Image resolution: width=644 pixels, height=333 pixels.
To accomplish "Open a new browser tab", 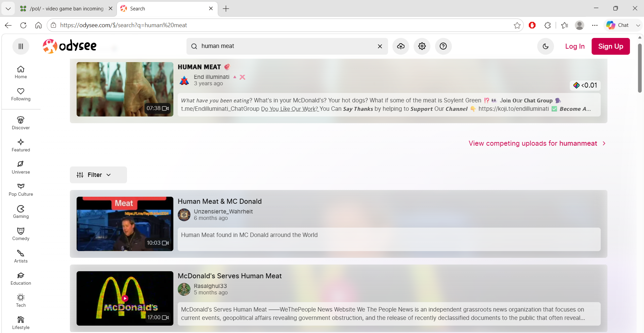I will tap(226, 9).
